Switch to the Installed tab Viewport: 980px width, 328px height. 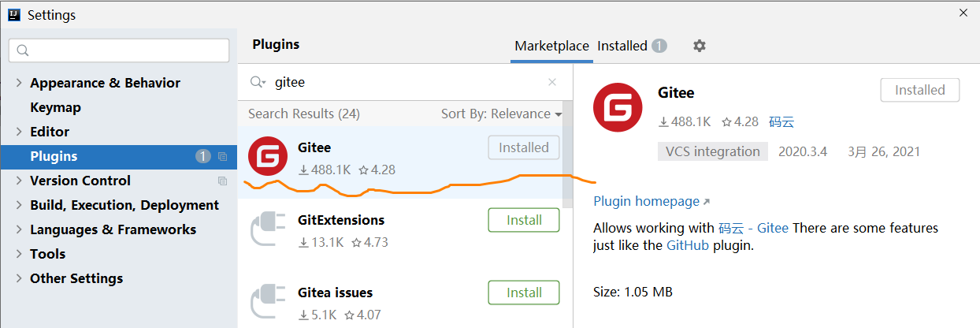[x=632, y=46]
